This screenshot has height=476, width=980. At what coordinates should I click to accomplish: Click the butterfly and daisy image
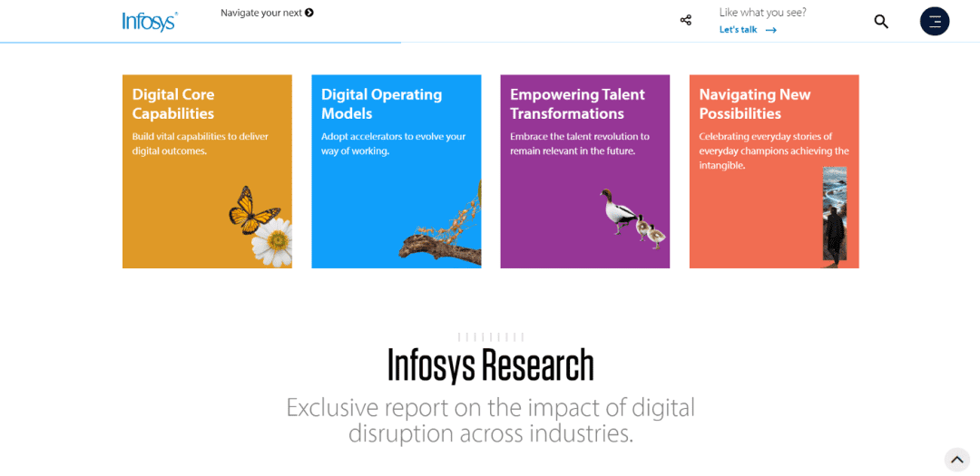[x=260, y=226]
